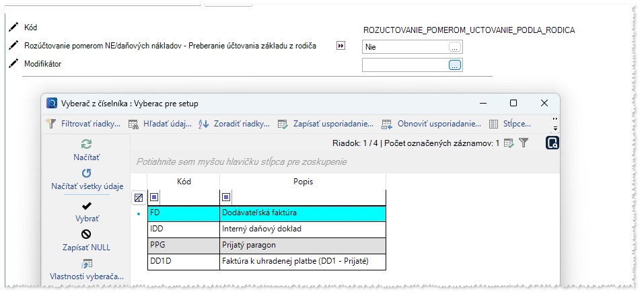Click the search panel icon at top right
Screen dimensions: 644x296
click(552, 143)
